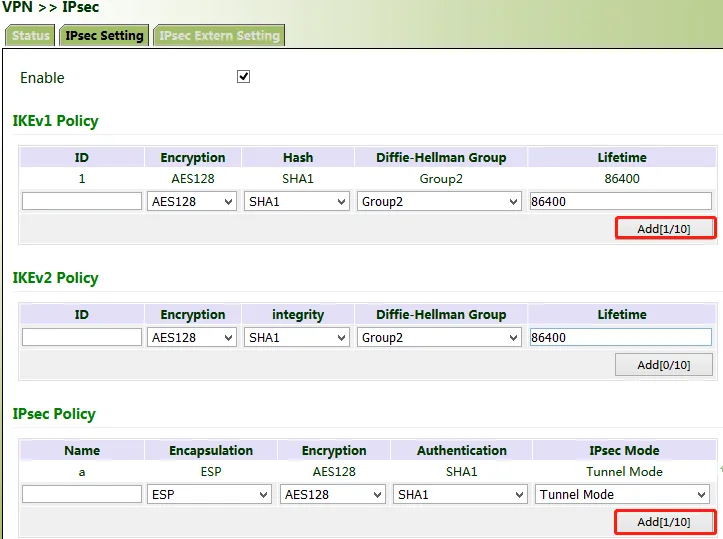The width and height of the screenshot is (723, 539).
Task: Click SHA1 value in IKEv1 policy row
Action: [298, 179]
